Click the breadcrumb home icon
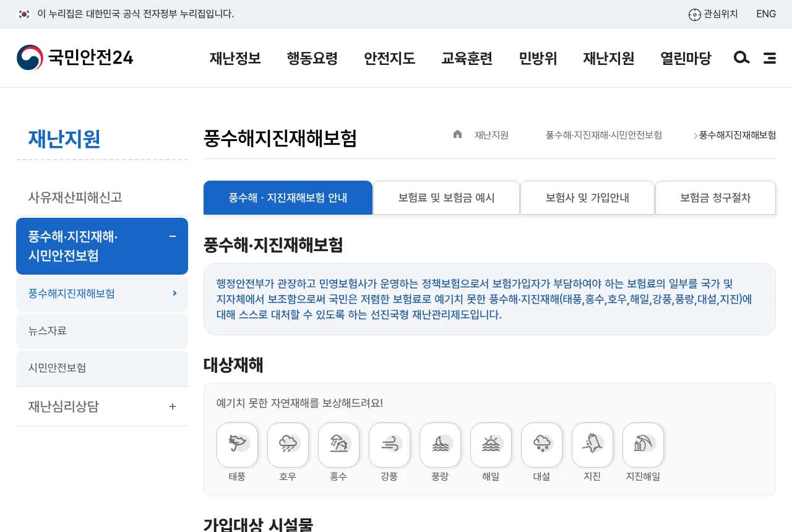This screenshot has width=792, height=532. point(457,134)
